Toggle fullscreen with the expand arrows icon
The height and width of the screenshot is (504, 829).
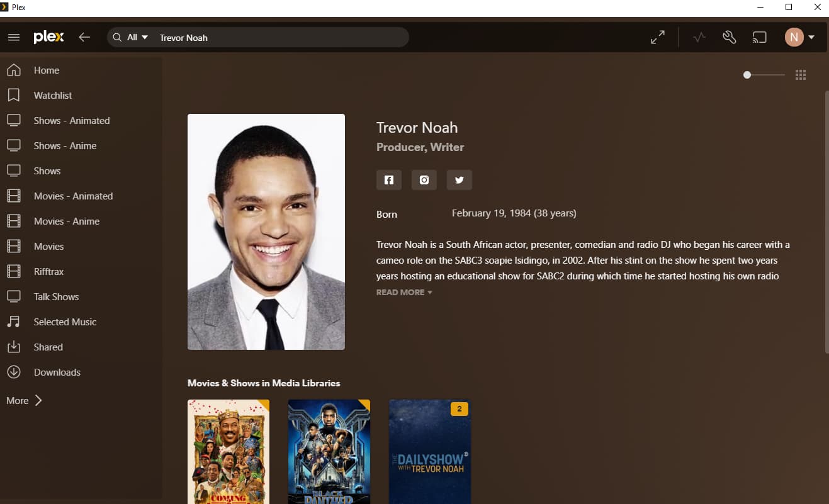(658, 37)
